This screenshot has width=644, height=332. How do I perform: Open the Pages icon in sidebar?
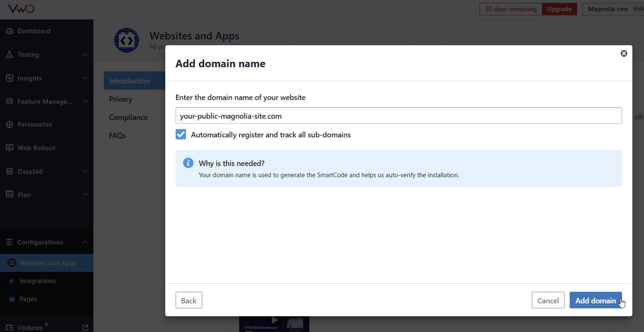12,299
